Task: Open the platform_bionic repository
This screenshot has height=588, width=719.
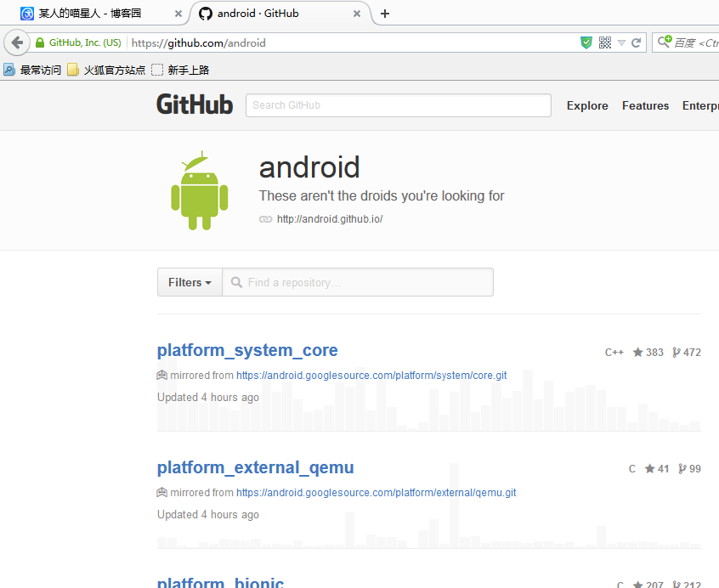Action: pos(221,582)
